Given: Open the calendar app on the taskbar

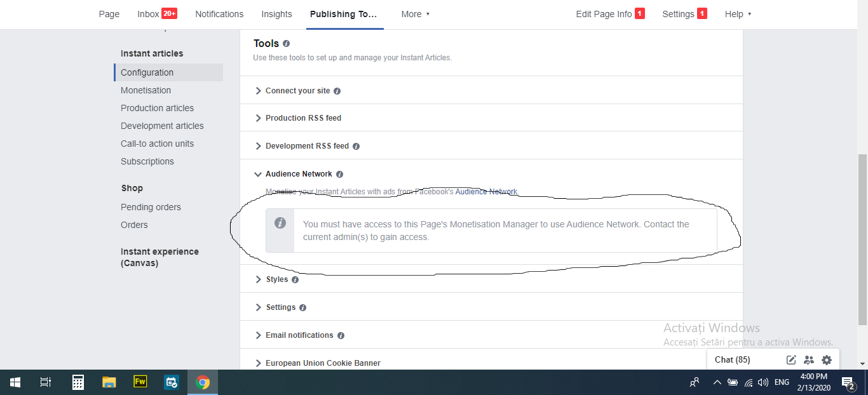Looking at the screenshot, I should [x=172, y=382].
